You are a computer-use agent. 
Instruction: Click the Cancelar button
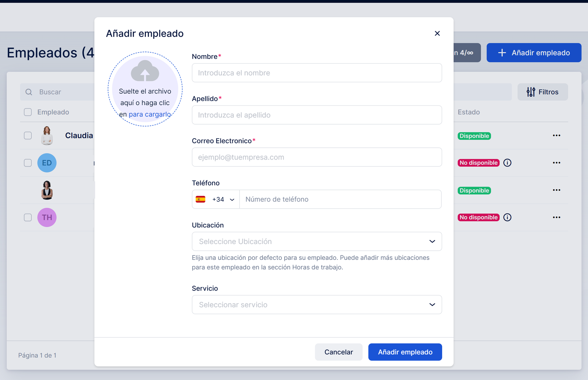pyautogui.click(x=338, y=352)
